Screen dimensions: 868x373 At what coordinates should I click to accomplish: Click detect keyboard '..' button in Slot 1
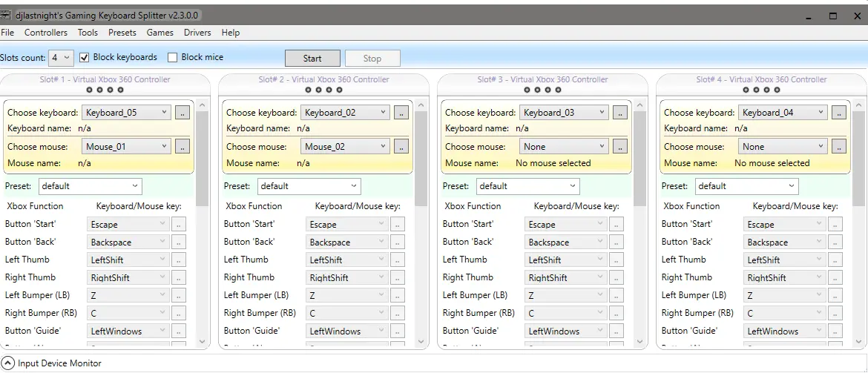pos(183,112)
